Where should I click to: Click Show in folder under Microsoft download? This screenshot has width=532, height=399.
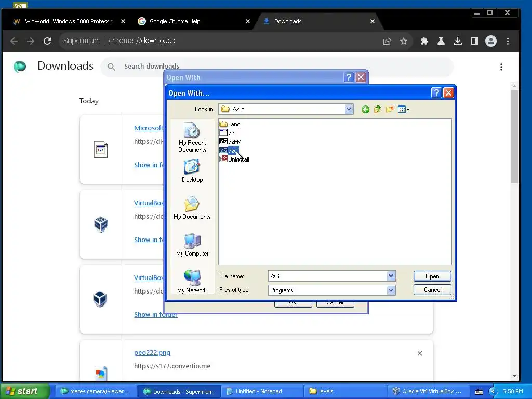tap(149, 165)
